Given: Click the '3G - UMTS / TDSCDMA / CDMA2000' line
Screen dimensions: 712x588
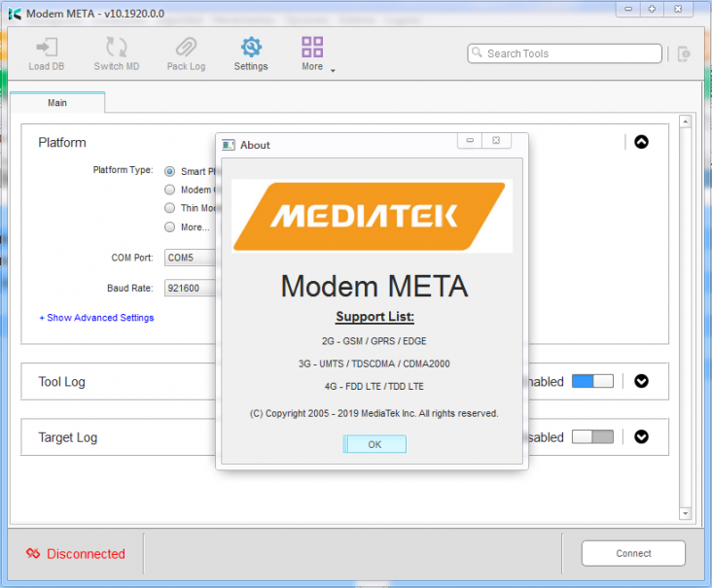Looking at the screenshot, I should 374,363.
